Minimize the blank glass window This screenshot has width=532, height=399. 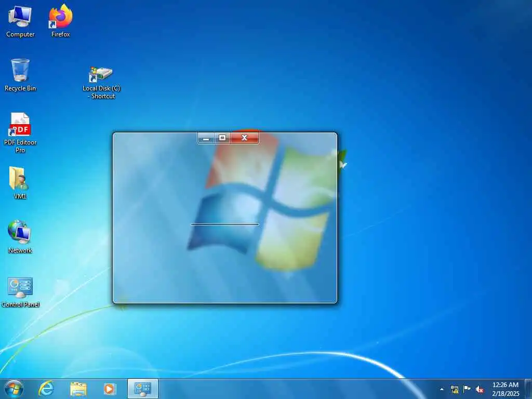click(x=206, y=138)
